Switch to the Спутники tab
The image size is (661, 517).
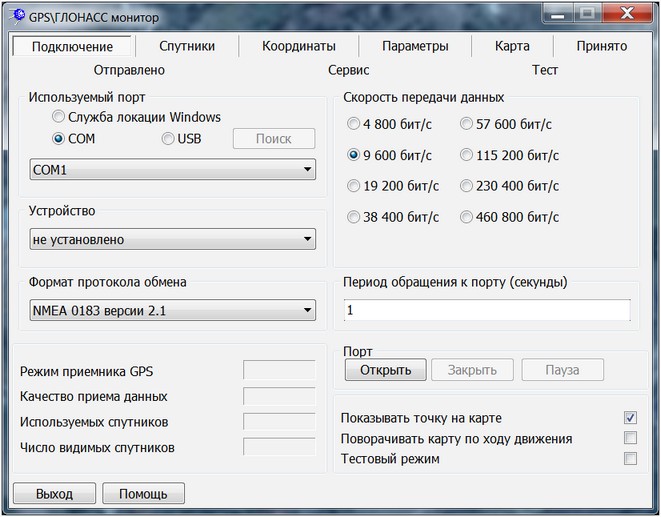[187, 46]
